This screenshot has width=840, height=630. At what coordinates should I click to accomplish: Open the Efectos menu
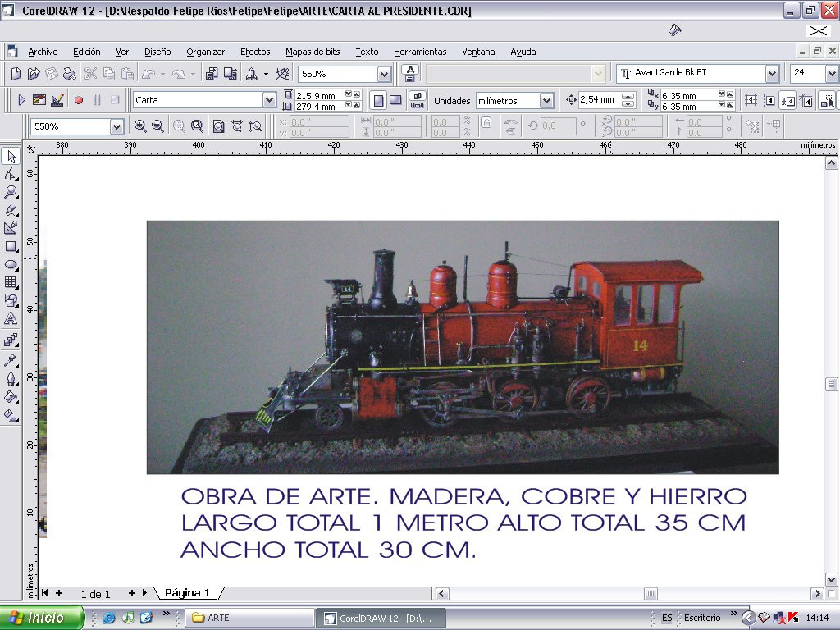[255, 52]
